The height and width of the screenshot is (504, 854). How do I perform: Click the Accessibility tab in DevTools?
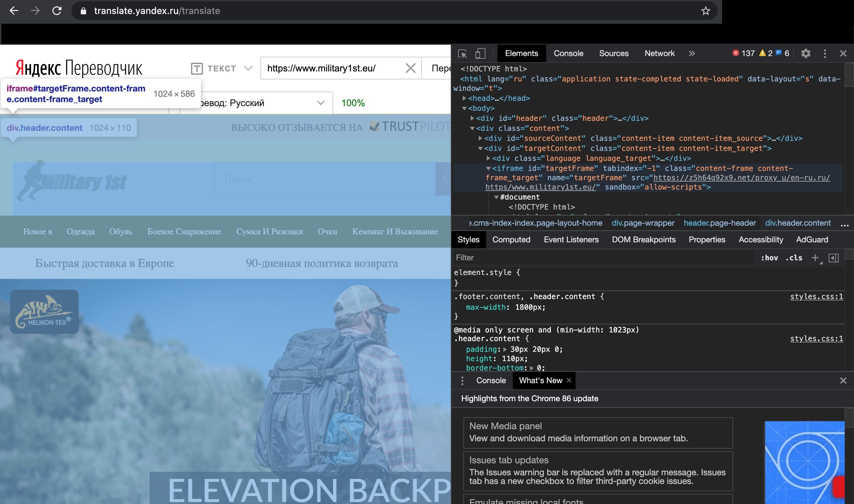761,240
